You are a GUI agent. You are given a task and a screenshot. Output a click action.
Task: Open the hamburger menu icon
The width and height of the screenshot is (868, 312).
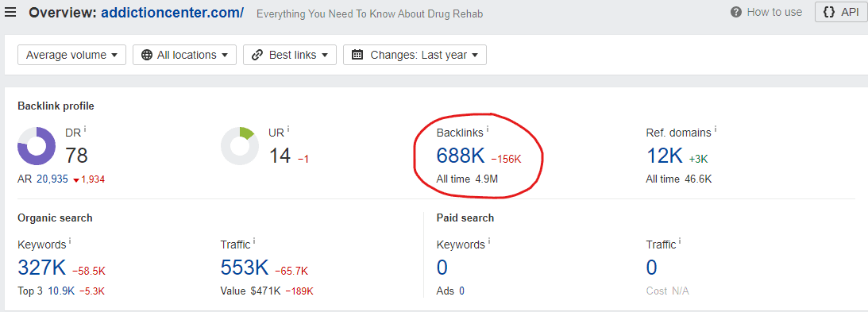[10, 12]
